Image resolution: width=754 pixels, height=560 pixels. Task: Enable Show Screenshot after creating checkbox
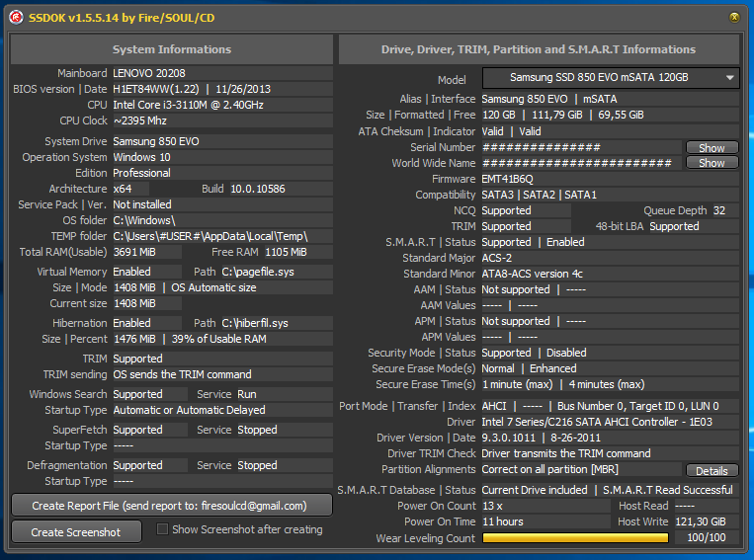(162, 529)
